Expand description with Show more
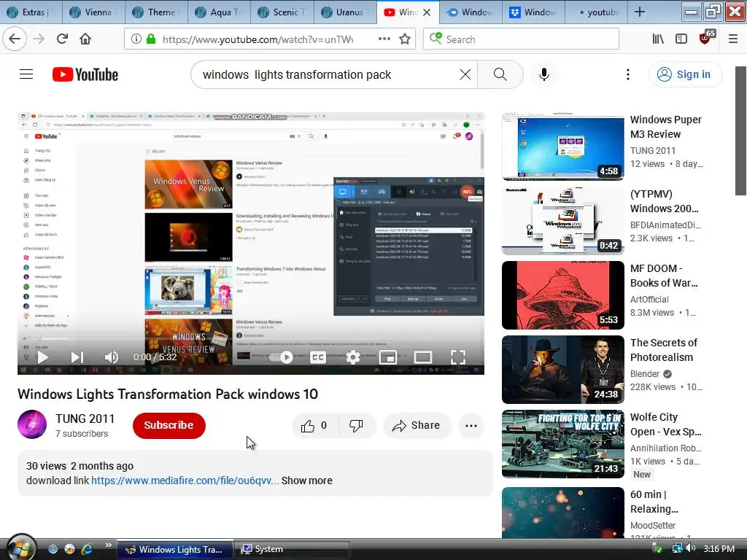This screenshot has width=747, height=560. point(307,481)
